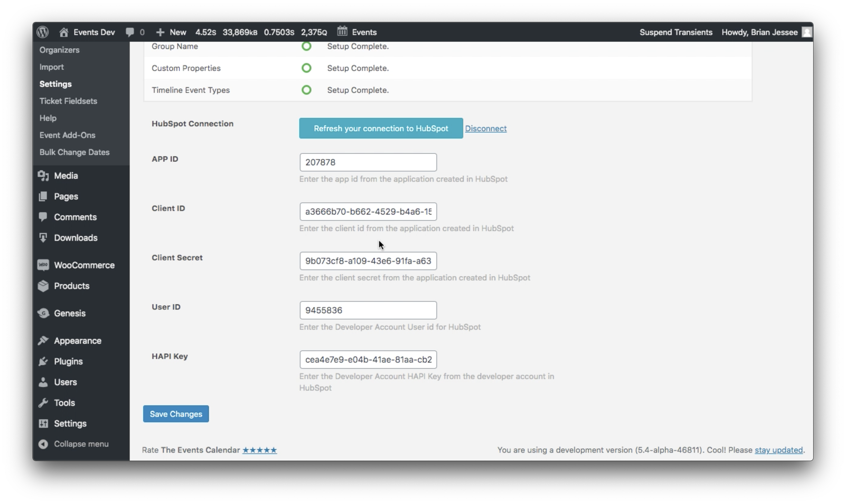Click into the APP ID field
This screenshot has height=504, width=846.
point(368,162)
